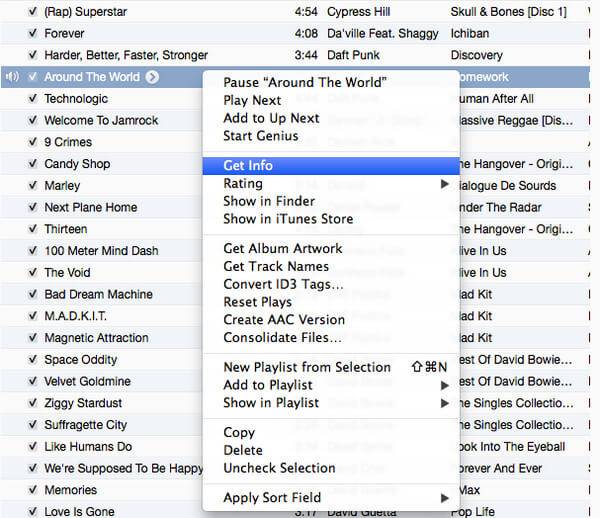This screenshot has height=518, width=600.
Task: Click the artist Cypress Hill
Action: tap(359, 12)
